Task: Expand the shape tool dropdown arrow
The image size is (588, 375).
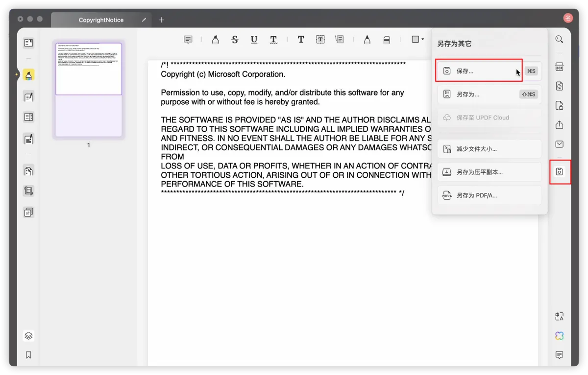Action: [x=423, y=39]
